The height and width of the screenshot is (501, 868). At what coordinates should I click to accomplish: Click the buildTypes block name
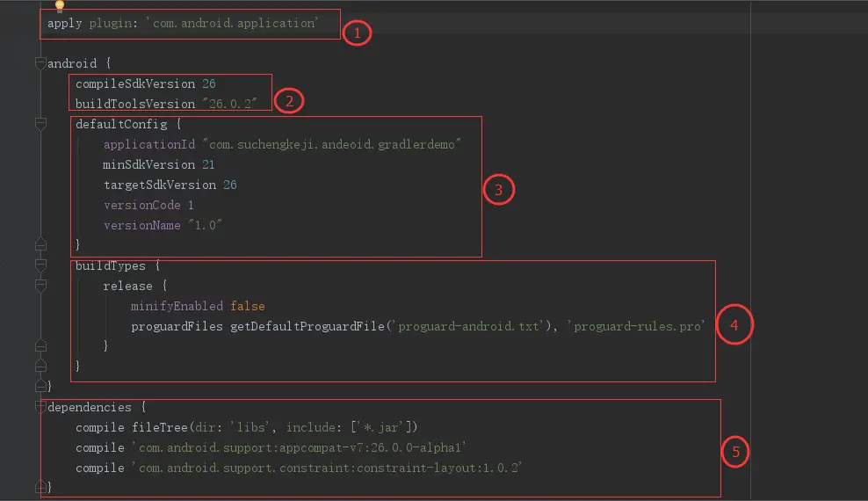tap(110, 265)
